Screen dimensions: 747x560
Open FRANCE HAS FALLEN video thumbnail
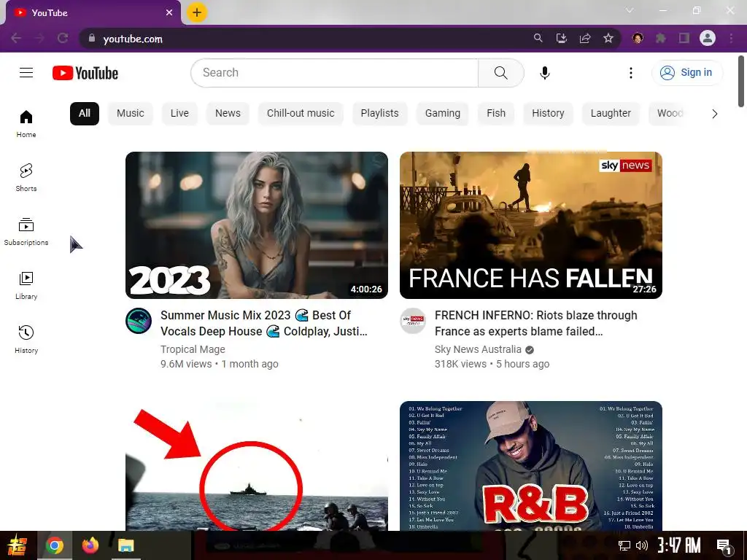[x=531, y=225]
